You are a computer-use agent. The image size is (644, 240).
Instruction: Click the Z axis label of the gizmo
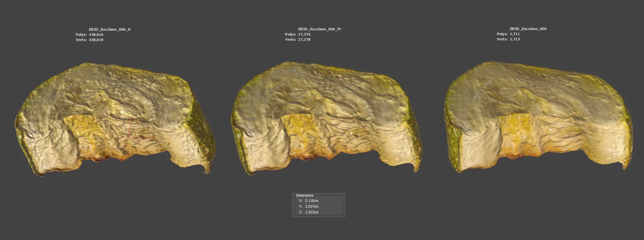[x=124, y=121]
